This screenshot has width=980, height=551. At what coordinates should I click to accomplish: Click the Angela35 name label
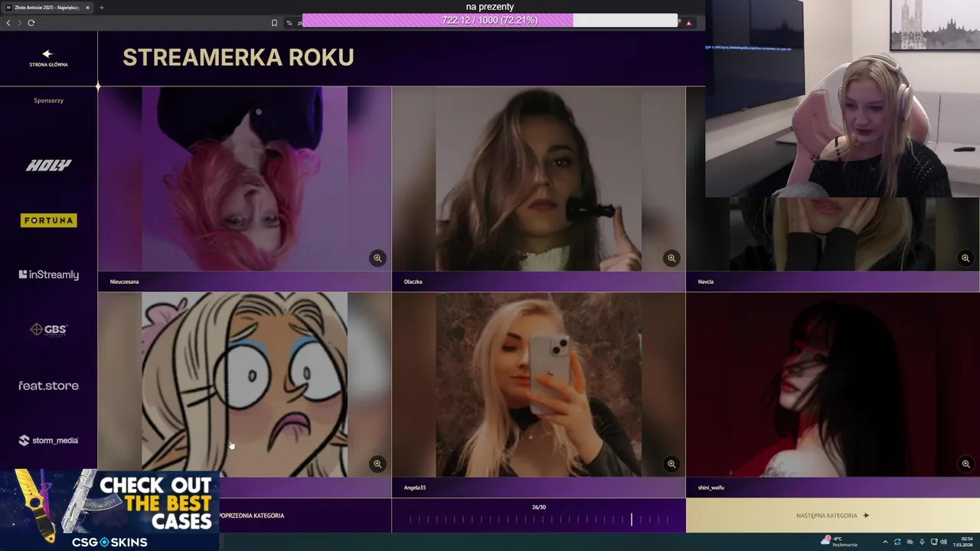(x=414, y=487)
